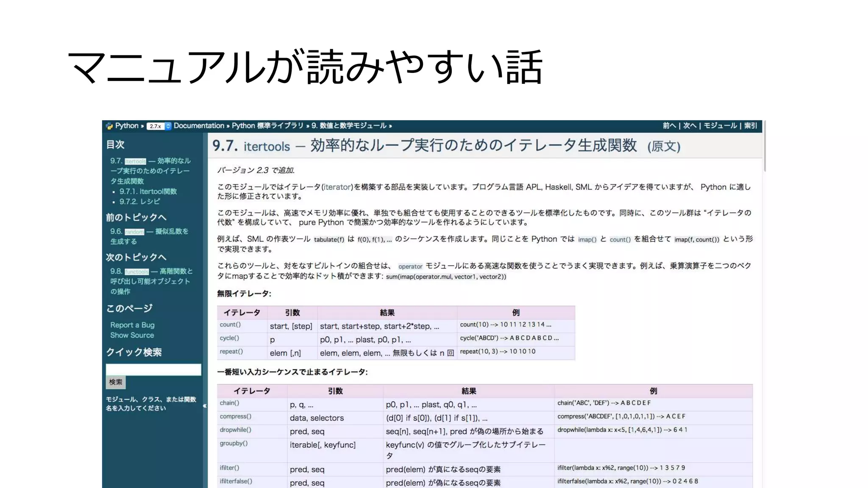This screenshot has height=488, width=868.
Task: Click バージョン 2.3 で追加 note
Action: (x=256, y=170)
